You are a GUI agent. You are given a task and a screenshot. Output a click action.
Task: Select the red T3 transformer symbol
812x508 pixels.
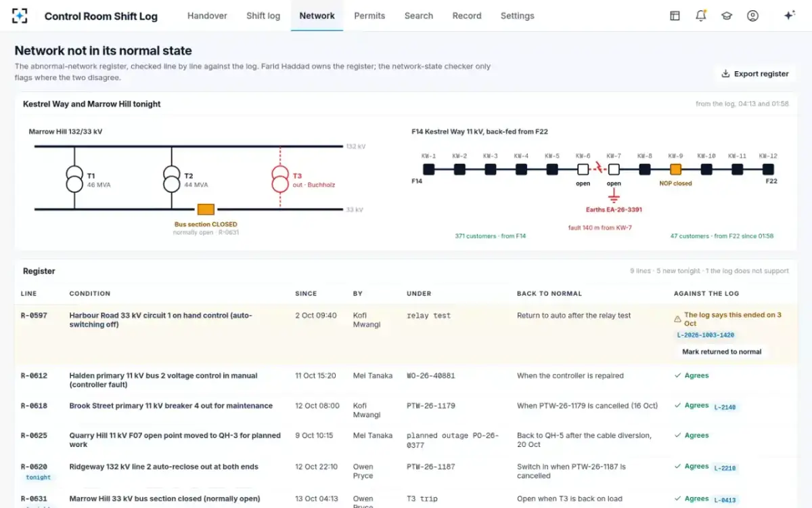(x=279, y=179)
